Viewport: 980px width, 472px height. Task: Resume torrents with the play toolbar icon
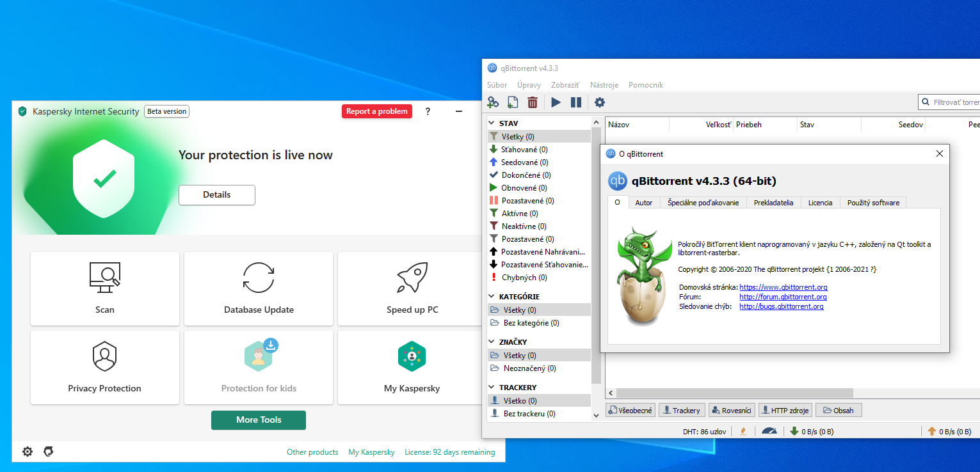[556, 102]
